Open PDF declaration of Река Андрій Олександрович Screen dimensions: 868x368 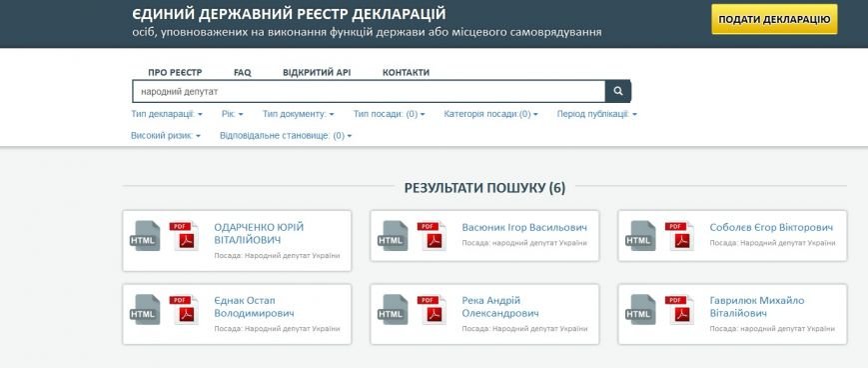pyautogui.click(x=433, y=309)
